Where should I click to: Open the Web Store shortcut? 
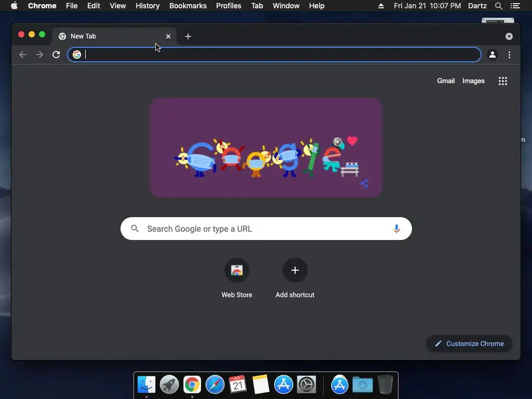(237, 270)
